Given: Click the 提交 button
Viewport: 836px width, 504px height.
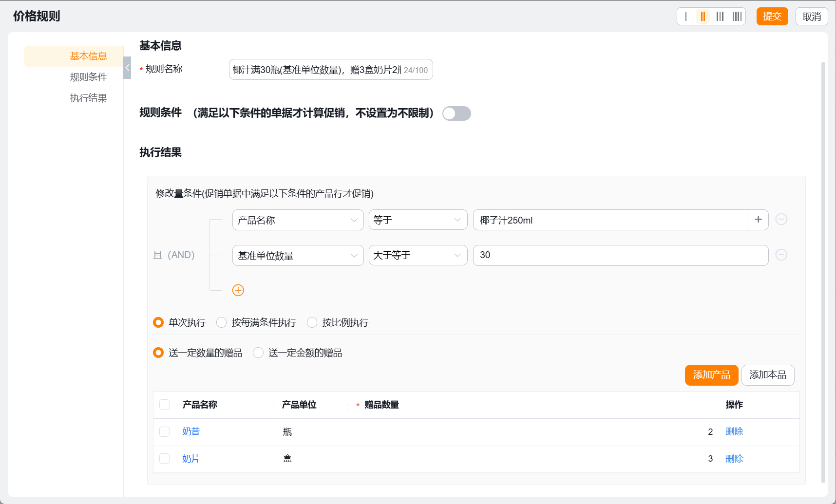Looking at the screenshot, I should pyautogui.click(x=772, y=17).
